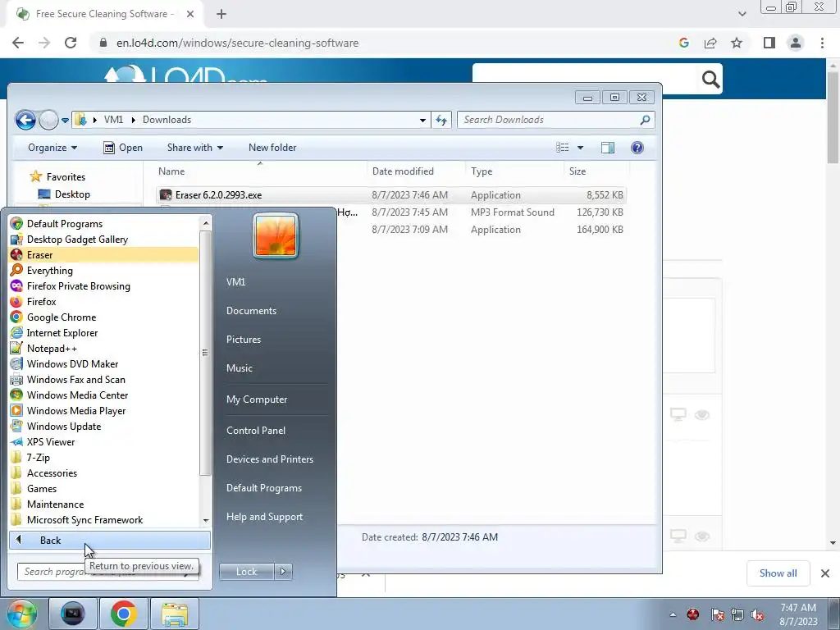Expand the Games folder
The width and height of the screenshot is (840, 630).
(x=104, y=489)
